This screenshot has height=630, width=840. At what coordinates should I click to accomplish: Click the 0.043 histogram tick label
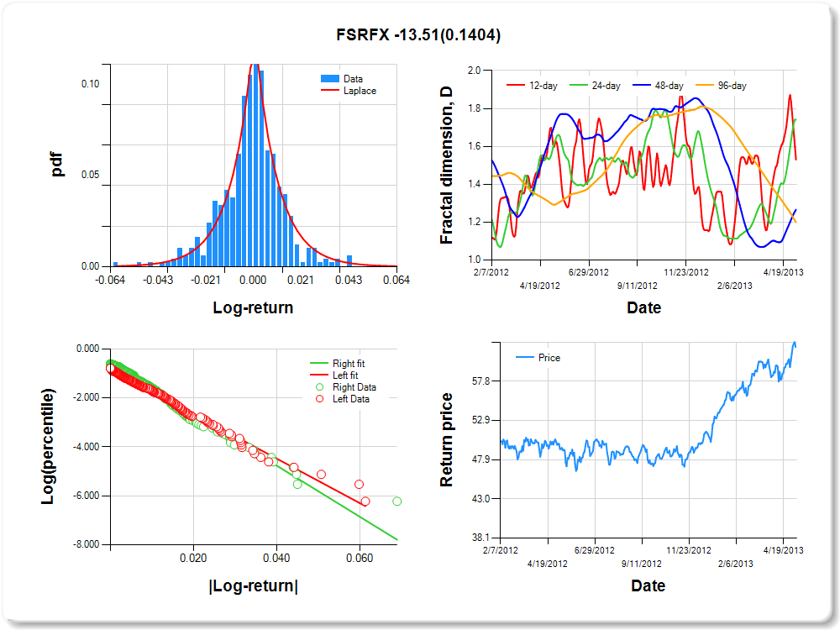(349, 281)
